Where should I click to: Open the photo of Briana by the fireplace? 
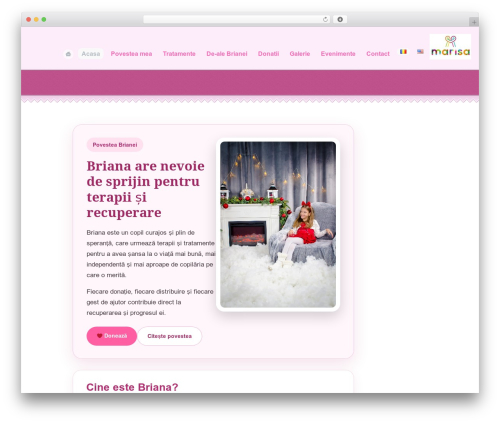[x=278, y=224]
